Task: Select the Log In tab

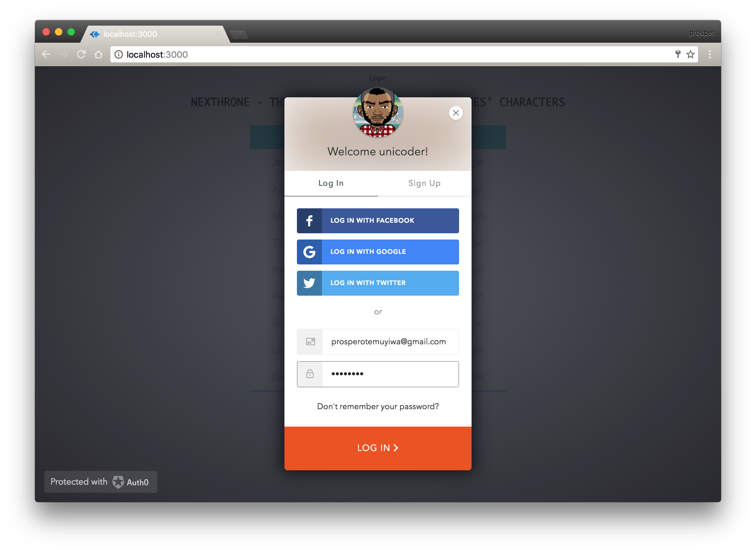Action: 330,183
